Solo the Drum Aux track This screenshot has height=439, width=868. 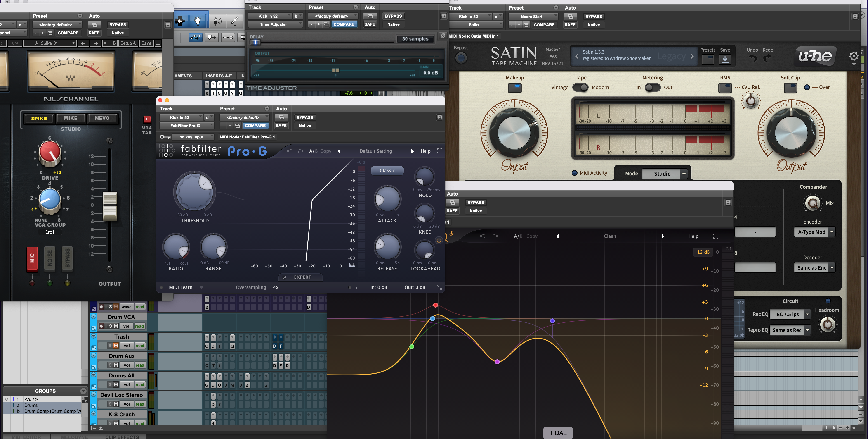[x=110, y=365]
